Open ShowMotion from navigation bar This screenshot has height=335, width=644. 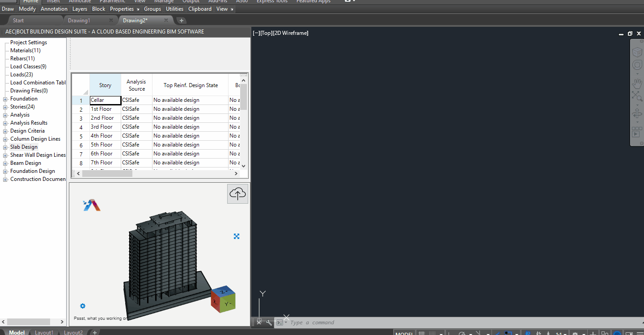click(x=637, y=132)
